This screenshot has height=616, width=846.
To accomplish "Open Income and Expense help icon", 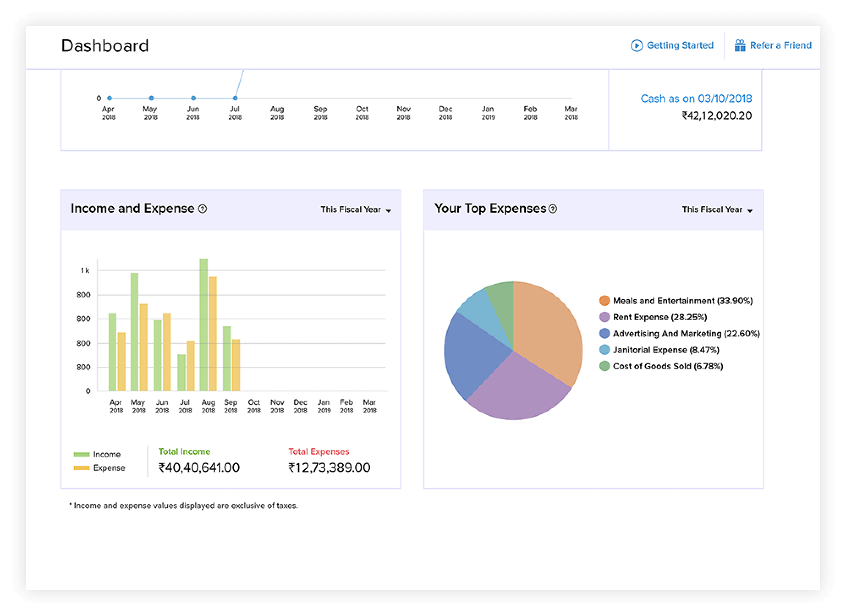I will [203, 209].
